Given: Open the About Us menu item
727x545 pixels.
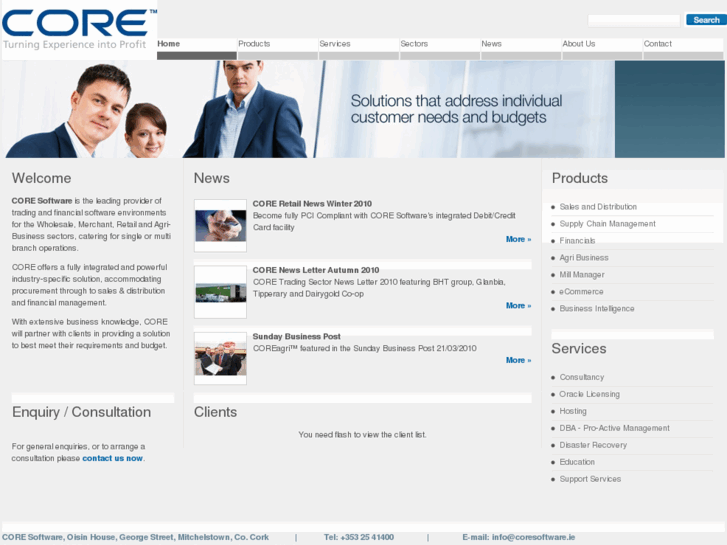Looking at the screenshot, I should point(602,49).
